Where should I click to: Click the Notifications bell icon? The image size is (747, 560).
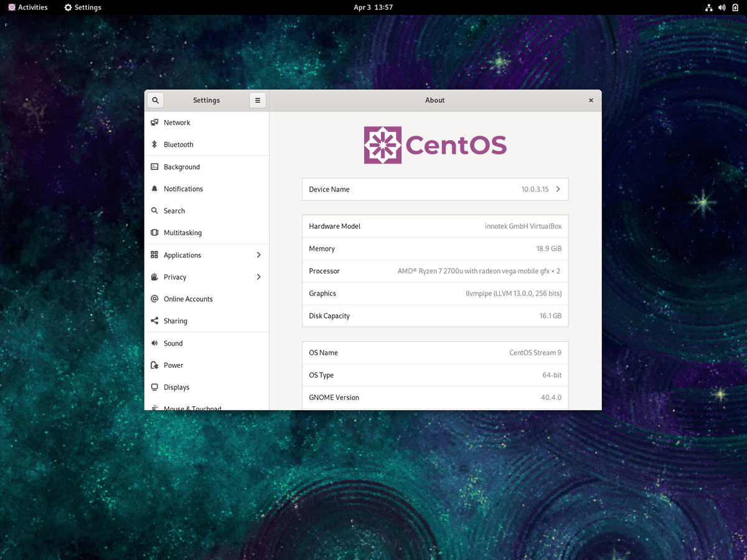point(154,189)
